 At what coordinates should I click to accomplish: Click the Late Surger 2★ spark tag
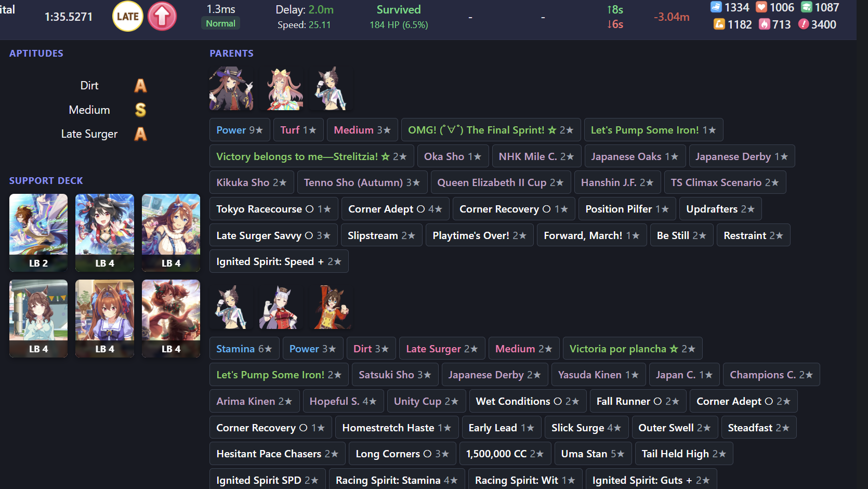(442, 349)
